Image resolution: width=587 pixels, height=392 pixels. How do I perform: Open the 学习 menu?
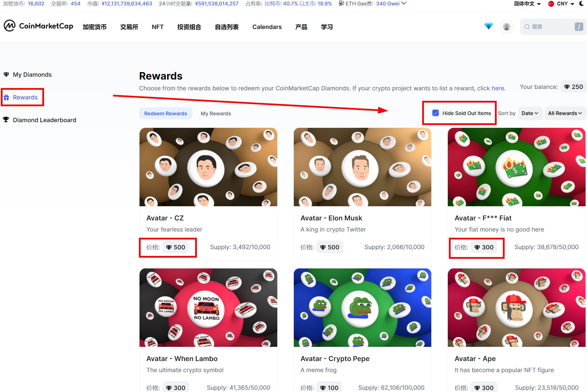pyautogui.click(x=327, y=27)
